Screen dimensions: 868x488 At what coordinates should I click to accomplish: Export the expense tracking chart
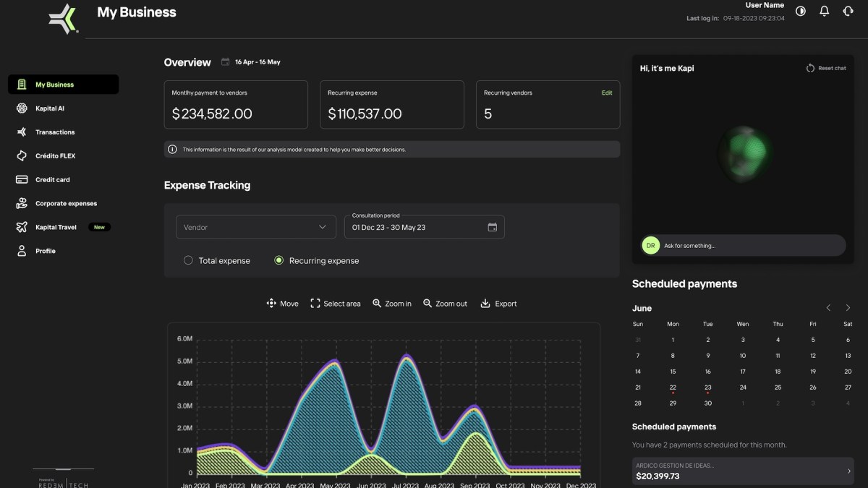click(498, 304)
